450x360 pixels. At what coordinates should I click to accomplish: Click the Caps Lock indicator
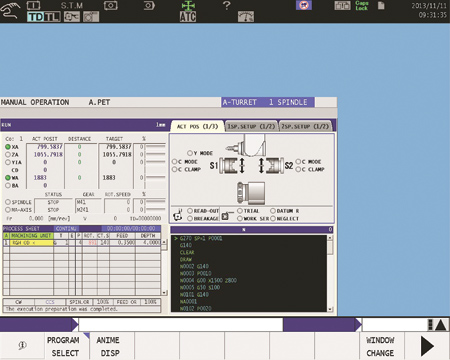361,5
